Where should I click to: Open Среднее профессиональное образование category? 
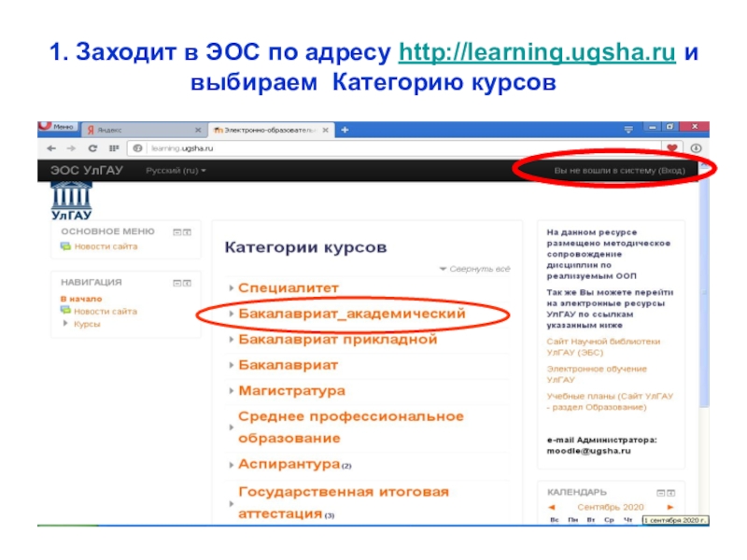(x=351, y=427)
